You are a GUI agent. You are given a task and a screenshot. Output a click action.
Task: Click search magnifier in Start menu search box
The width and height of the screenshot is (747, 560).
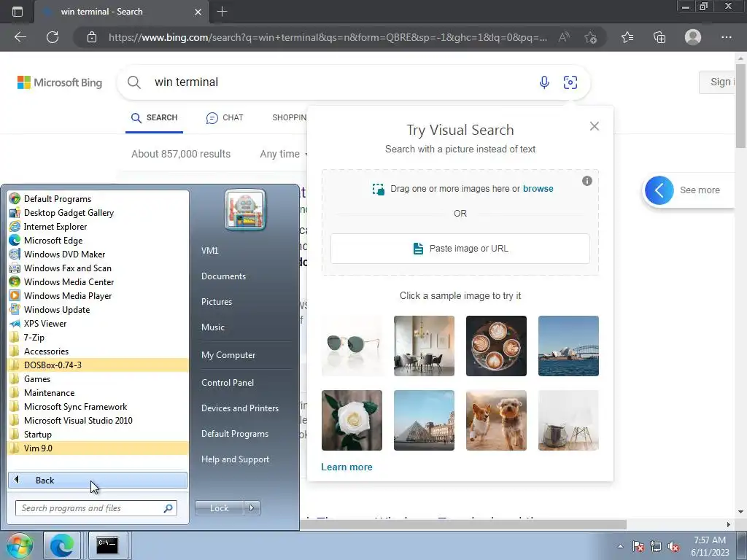[169, 508]
